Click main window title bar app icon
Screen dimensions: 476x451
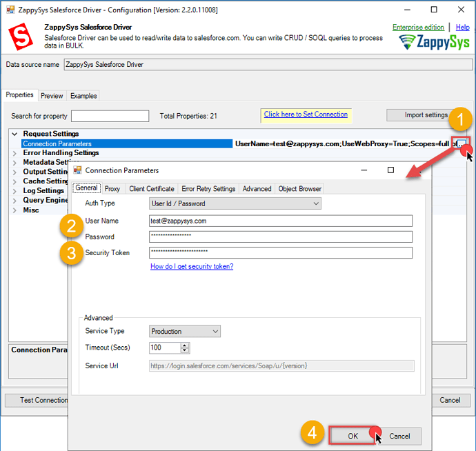pos(10,10)
